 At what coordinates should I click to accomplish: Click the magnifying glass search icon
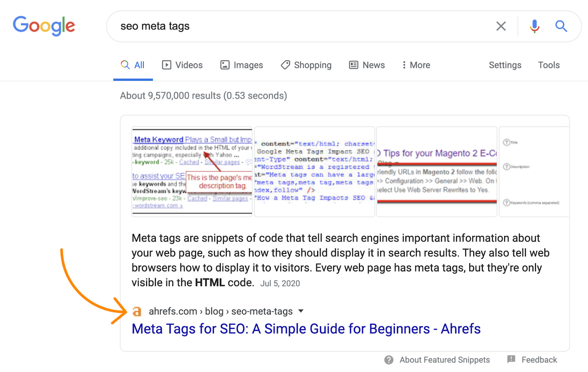tap(561, 26)
